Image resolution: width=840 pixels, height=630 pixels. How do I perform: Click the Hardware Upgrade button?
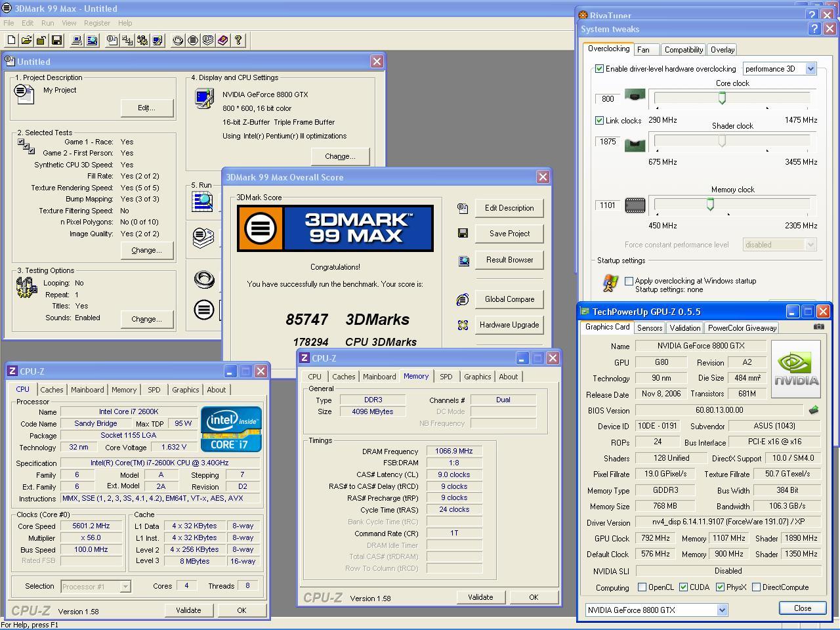pyautogui.click(x=509, y=325)
